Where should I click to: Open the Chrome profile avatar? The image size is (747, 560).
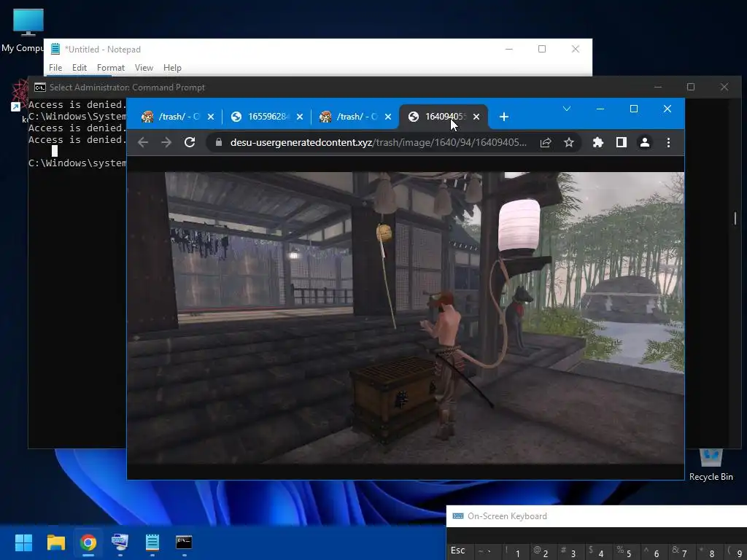645,142
